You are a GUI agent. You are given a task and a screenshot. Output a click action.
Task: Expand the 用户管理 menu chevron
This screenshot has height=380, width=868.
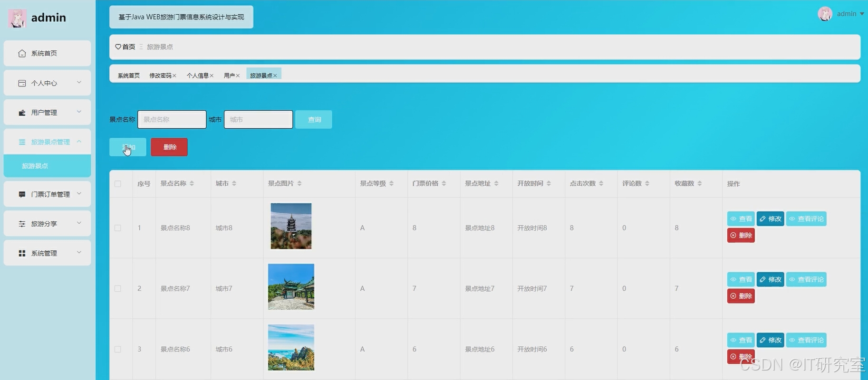point(79,112)
